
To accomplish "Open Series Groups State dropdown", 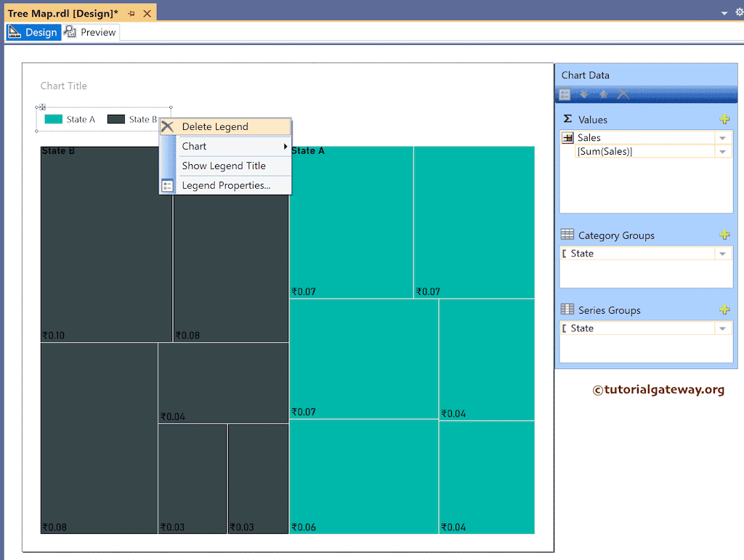I will pyautogui.click(x=723, y=328).
